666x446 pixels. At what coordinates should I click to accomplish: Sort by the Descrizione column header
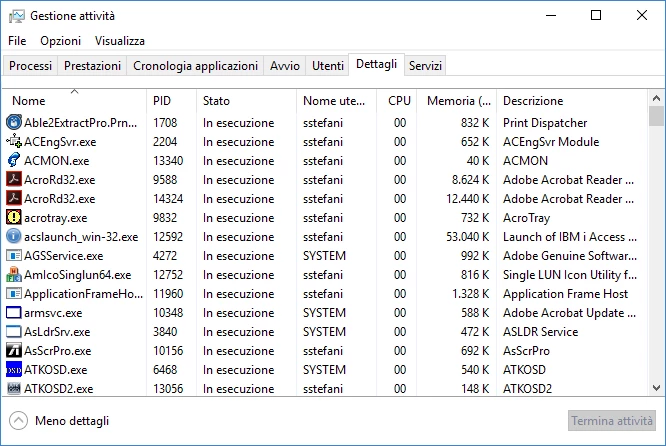click(572, 101)
